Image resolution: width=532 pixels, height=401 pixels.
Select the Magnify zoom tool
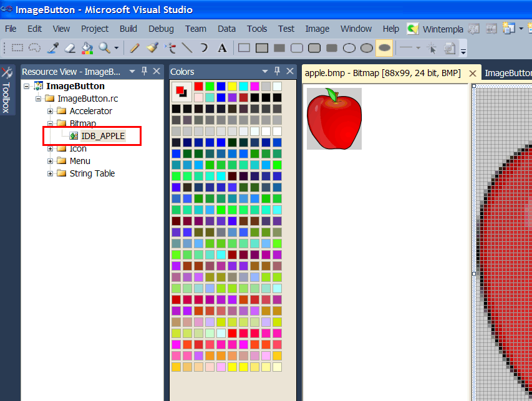click(105, 48)
